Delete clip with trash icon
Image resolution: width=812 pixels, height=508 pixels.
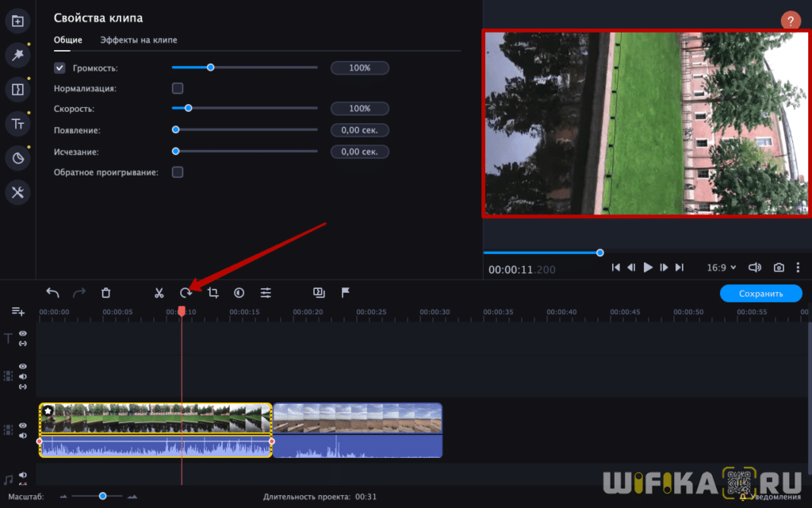tap(105, 293)
